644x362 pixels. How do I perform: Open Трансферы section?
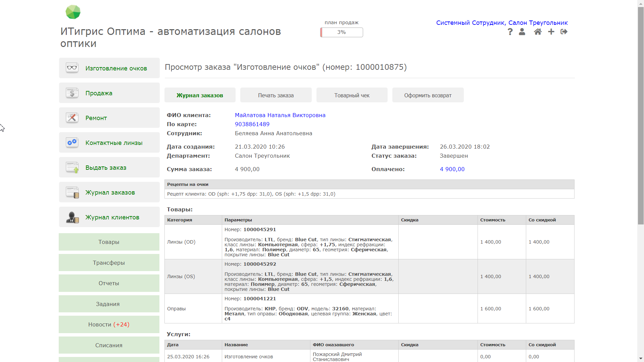(109, 263)
